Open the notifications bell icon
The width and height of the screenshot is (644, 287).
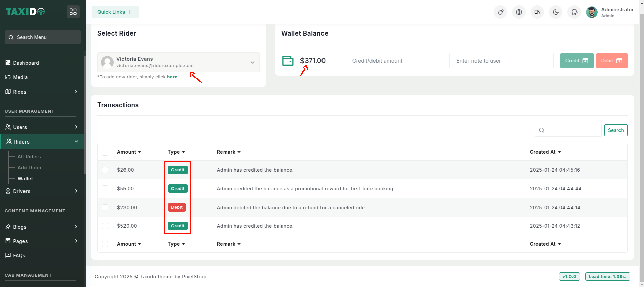coord(574,12)
